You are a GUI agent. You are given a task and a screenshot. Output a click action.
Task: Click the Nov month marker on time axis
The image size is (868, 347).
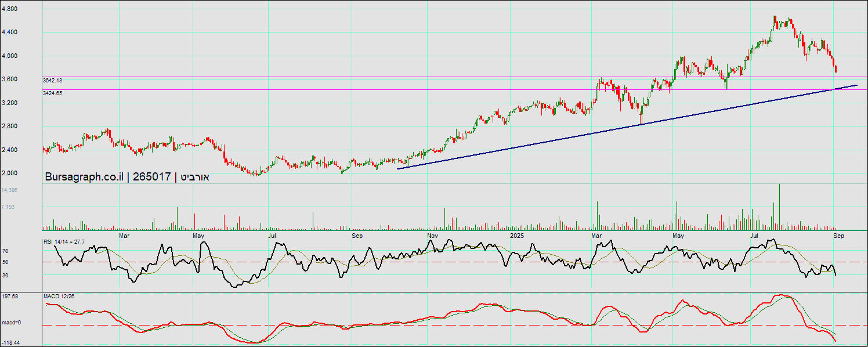[432, 236]
